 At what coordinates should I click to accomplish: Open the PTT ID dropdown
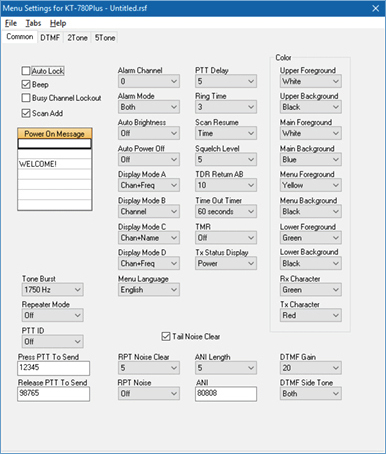53,341
